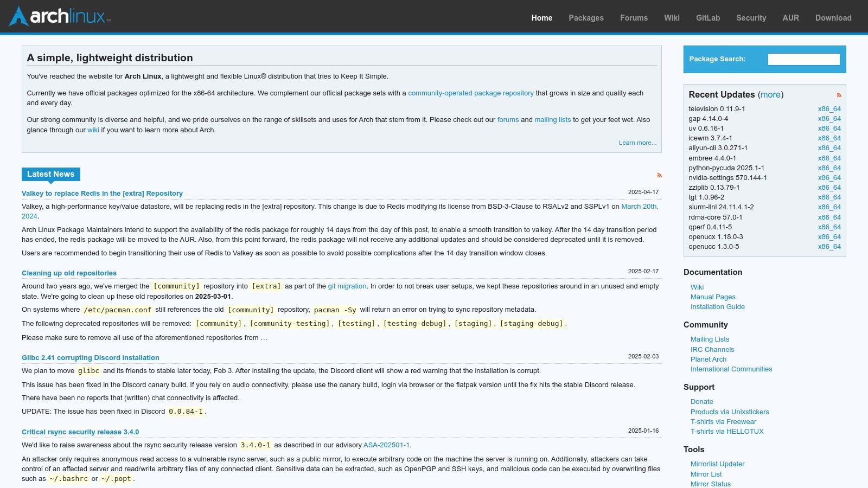Follow the March 20th, 2024 link

640,207
